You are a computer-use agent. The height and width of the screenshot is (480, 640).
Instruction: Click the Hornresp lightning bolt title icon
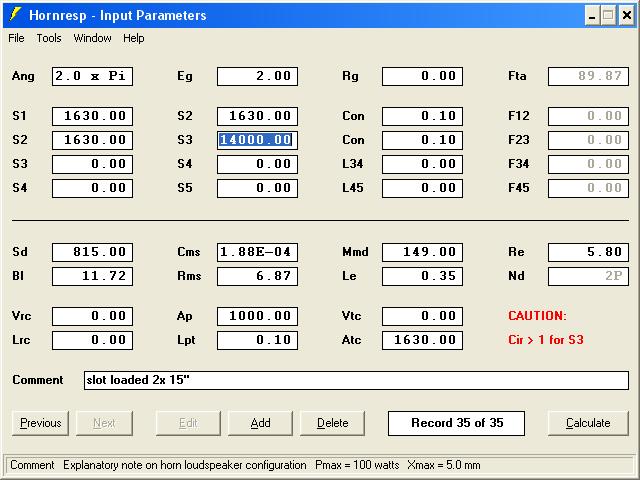point(15,15)
